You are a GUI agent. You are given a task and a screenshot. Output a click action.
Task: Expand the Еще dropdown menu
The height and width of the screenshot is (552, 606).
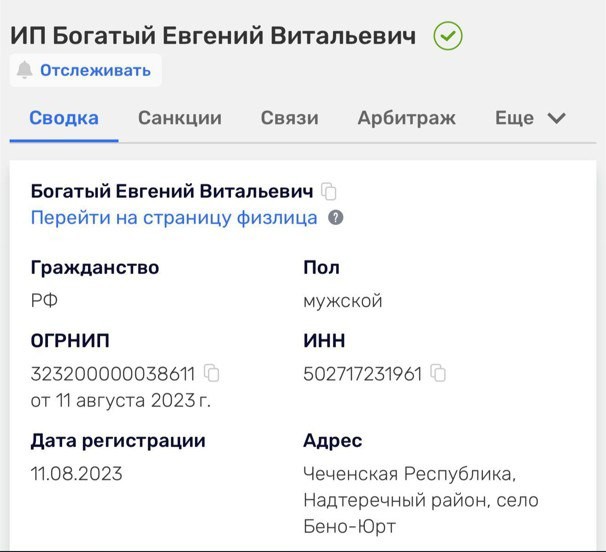(515, 118)
